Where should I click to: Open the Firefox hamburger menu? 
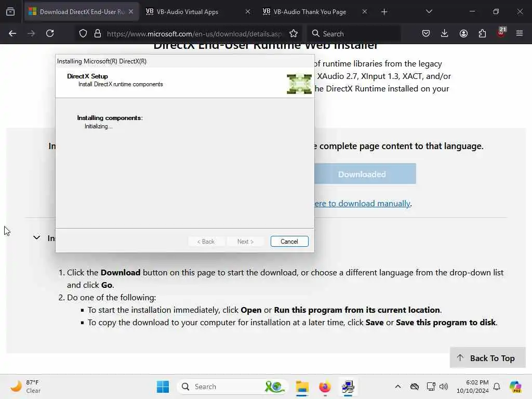click(520, 33)
